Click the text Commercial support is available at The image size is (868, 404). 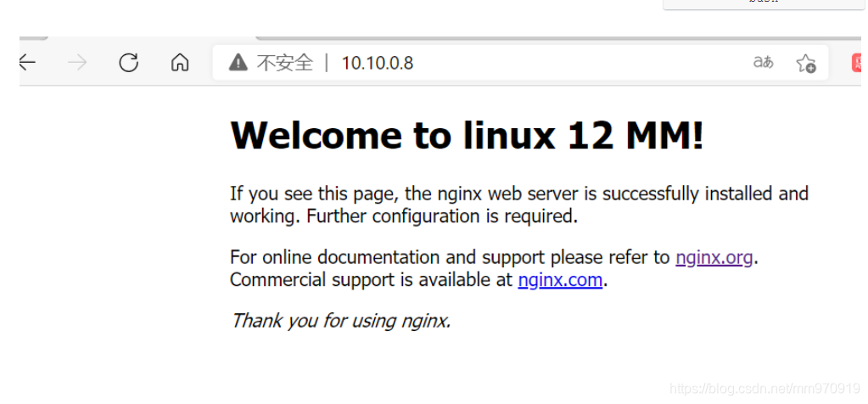click(x=372, y=280)
